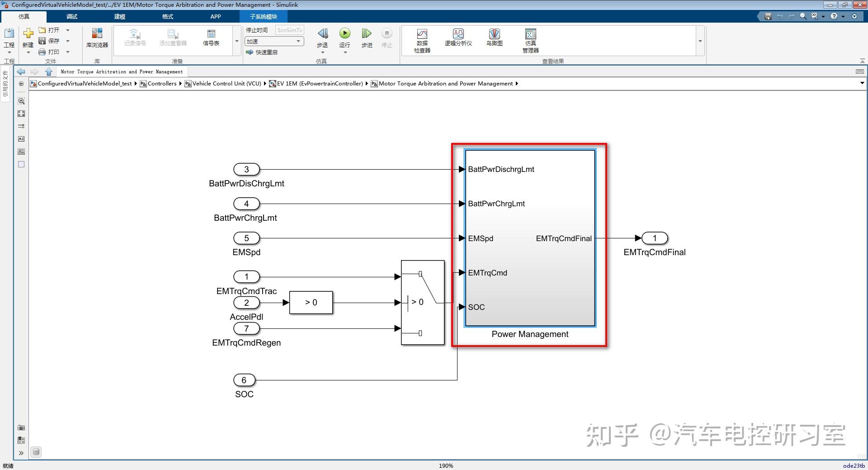Screen dimensions: 868x470
Task: Open the Simulation Manager (仿真管理器)
Action: (529, 38)
